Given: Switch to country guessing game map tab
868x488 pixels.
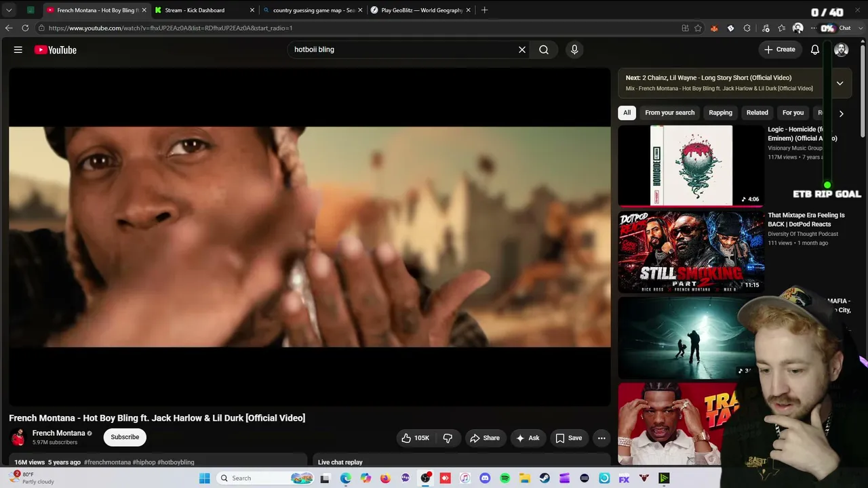Looking at the screenshot, I should coord(313,10).
